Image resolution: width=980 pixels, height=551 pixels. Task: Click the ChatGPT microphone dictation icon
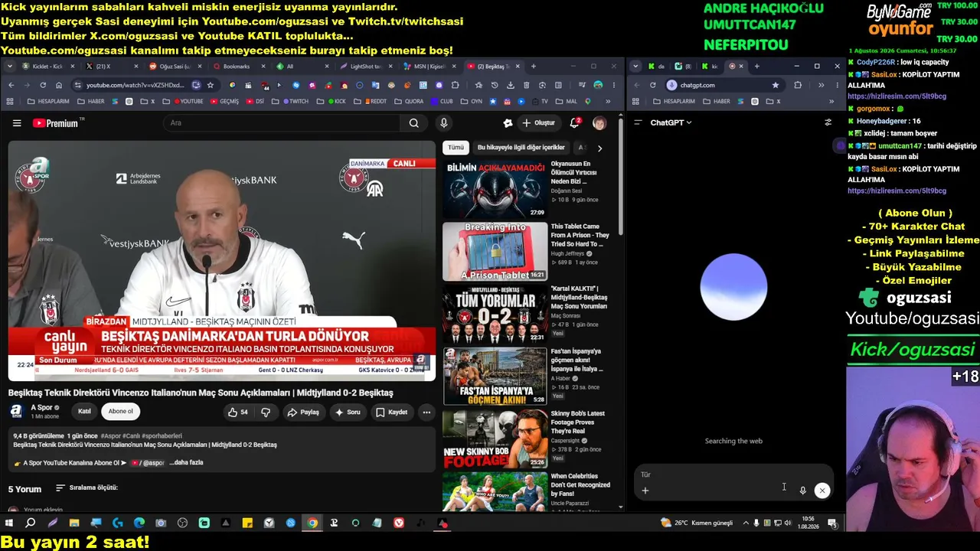(x=802, y=491)
